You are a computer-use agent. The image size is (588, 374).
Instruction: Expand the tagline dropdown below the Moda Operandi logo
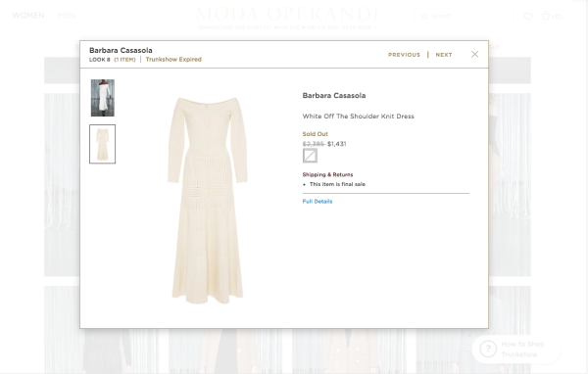pos(375,27)
